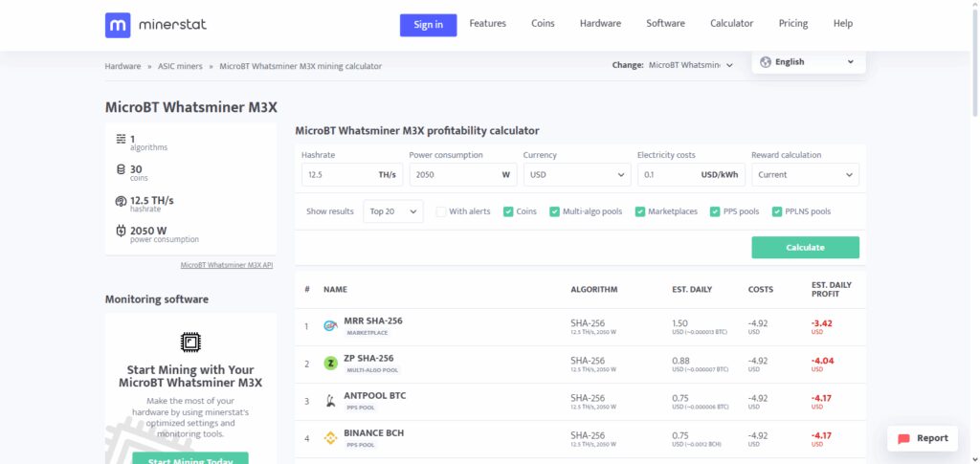The width and height of the screenshot is (980, 464).
Task: Click the chip icon in Monitoring software card
Action: [x=190, y=342]
